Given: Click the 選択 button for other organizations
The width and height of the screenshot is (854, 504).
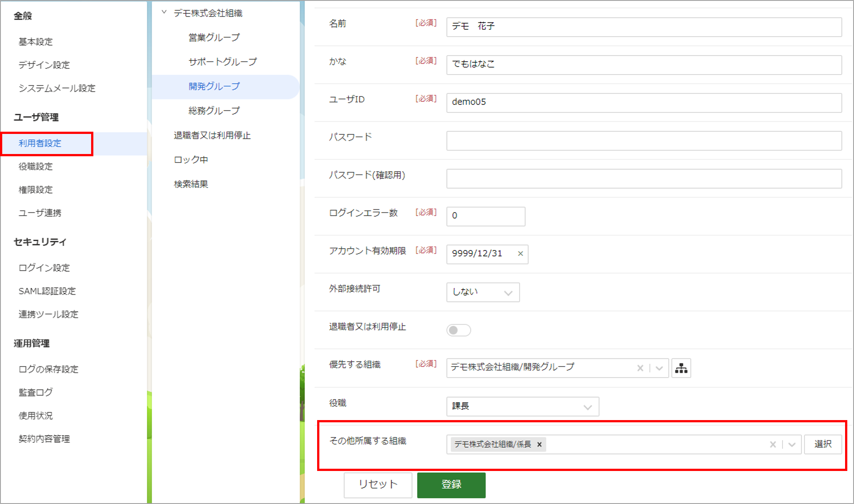Looking at the screenshot, I should click(823, 444).
